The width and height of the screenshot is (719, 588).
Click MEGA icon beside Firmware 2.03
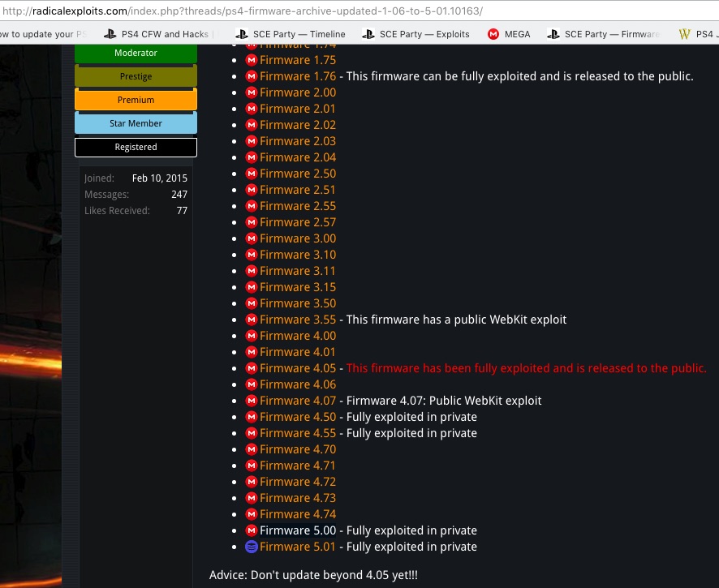pyautogui.click(x=252, y=141)
